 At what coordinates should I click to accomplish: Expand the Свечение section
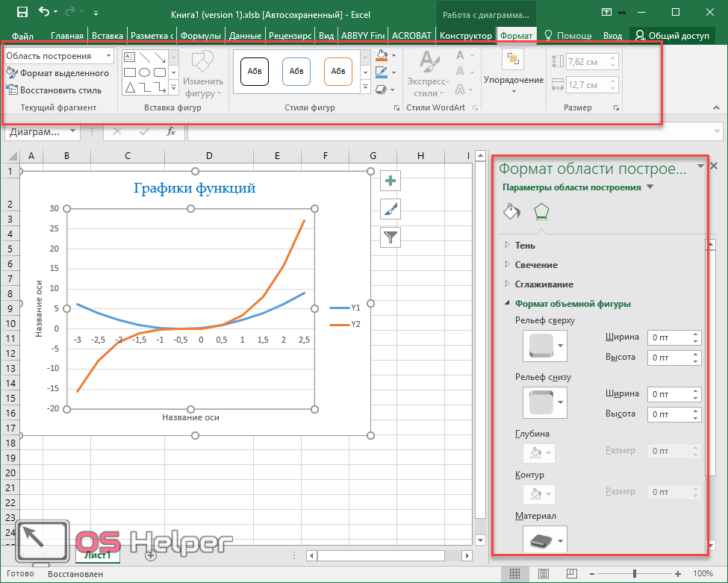click(535, 264)
